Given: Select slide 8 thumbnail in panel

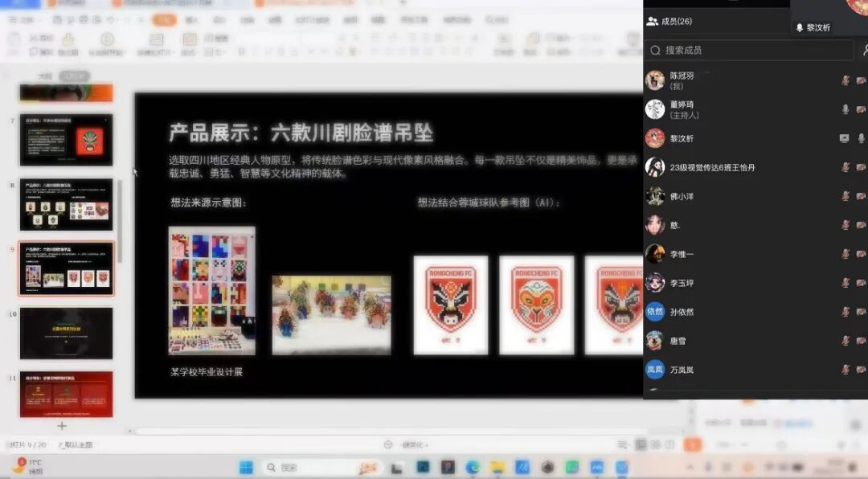Looking at the screenshot, I should tap(66, 204).
